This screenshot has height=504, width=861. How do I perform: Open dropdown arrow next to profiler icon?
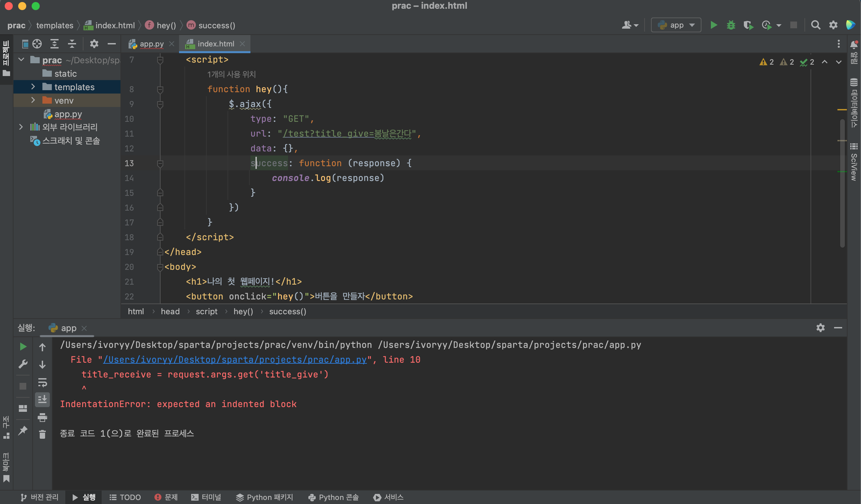779,26
